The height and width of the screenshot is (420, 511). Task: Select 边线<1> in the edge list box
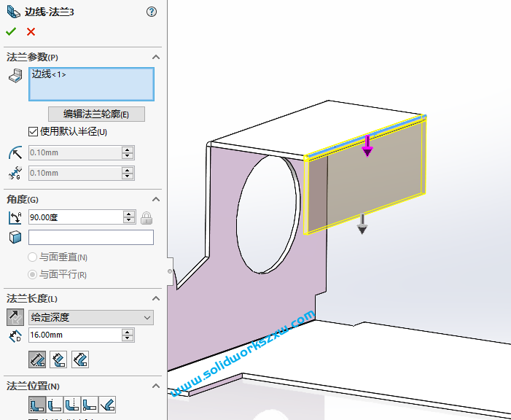tap(49, 74)
